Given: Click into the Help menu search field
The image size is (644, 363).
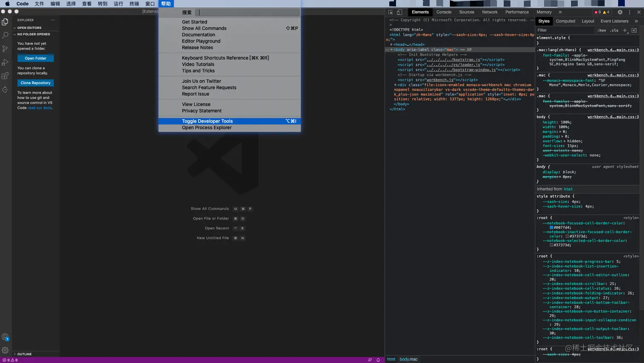Looking at the screenshot, I should 248,12.
